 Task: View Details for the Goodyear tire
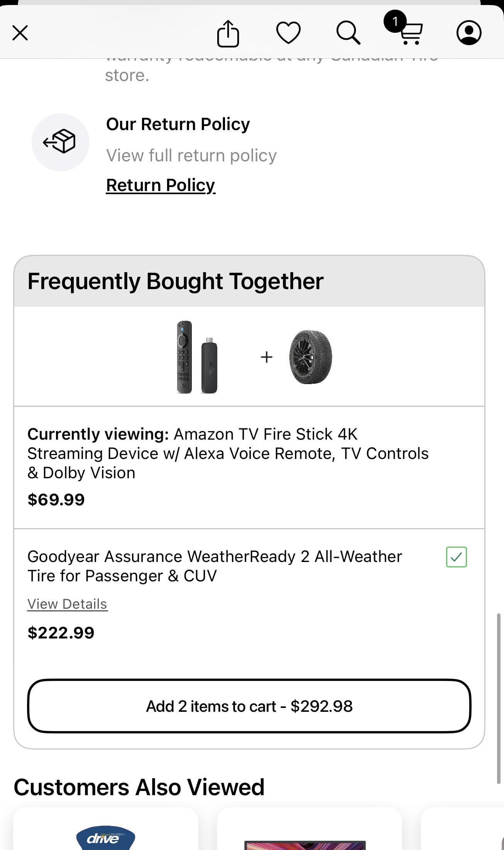[x=67, y=604]
